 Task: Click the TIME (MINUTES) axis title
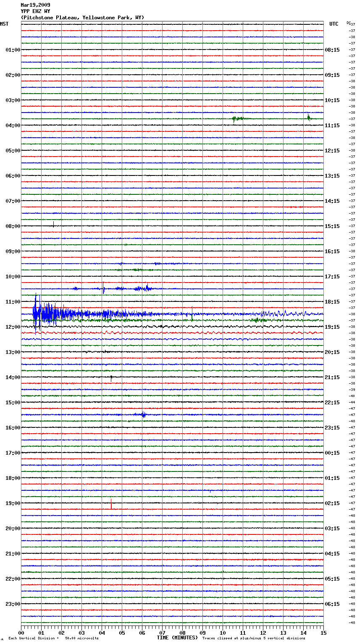click(177, 638)
